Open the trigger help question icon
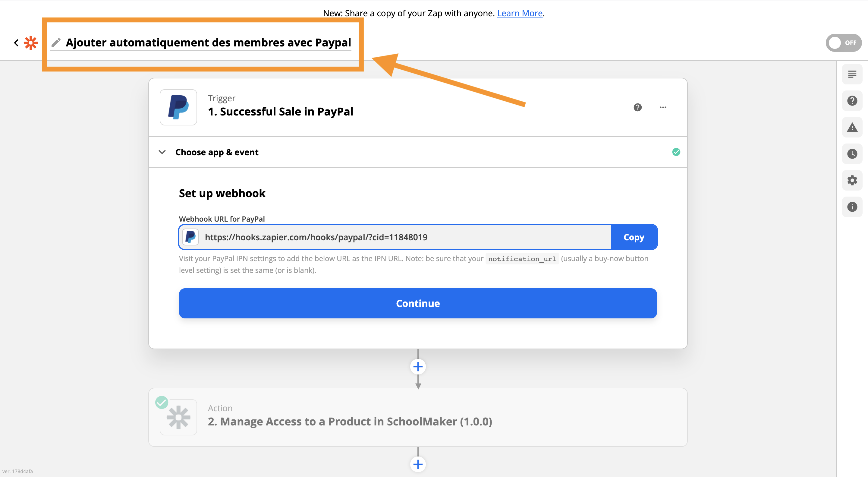Image resolution: width=868 pixels, height=477 pixels. (637, 107)
